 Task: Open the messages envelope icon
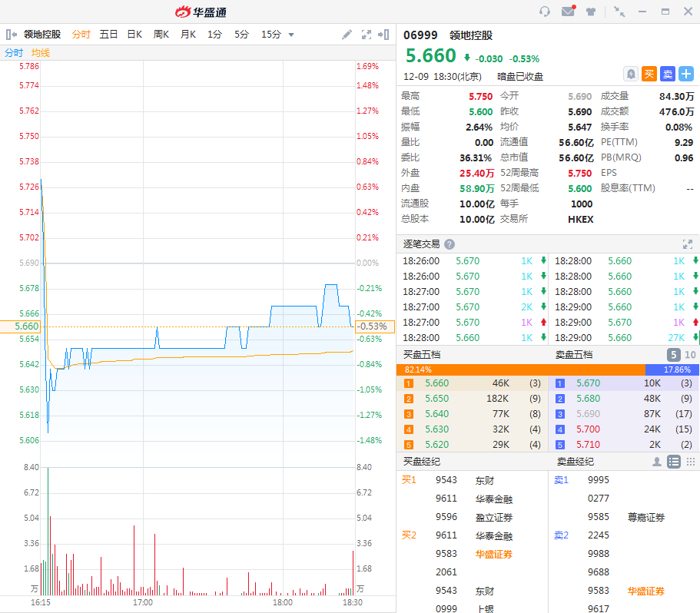[569, 11]
